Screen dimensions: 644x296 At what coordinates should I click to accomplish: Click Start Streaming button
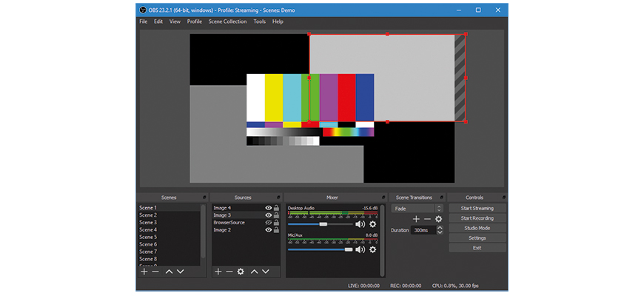(477, 209)
